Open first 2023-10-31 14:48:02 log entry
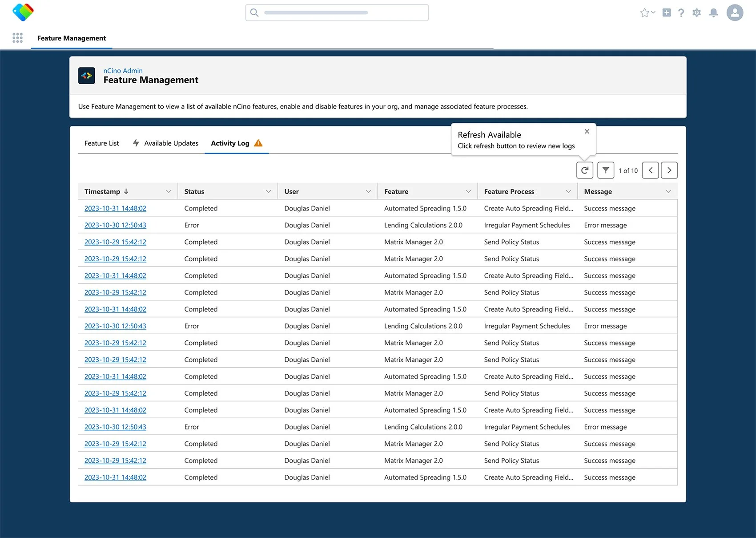The image size is (756, 538). coord(115,208)
